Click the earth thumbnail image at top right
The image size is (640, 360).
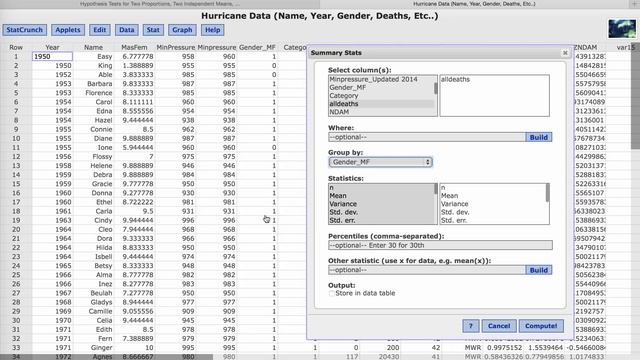(622, 29)
